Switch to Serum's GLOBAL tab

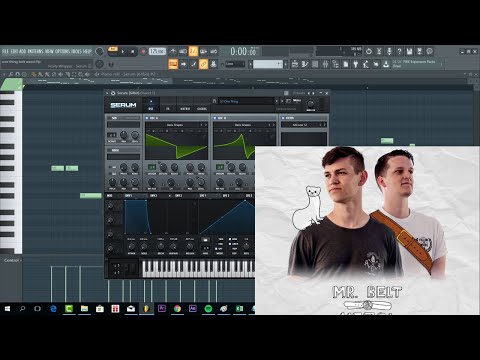coord(202,105)
